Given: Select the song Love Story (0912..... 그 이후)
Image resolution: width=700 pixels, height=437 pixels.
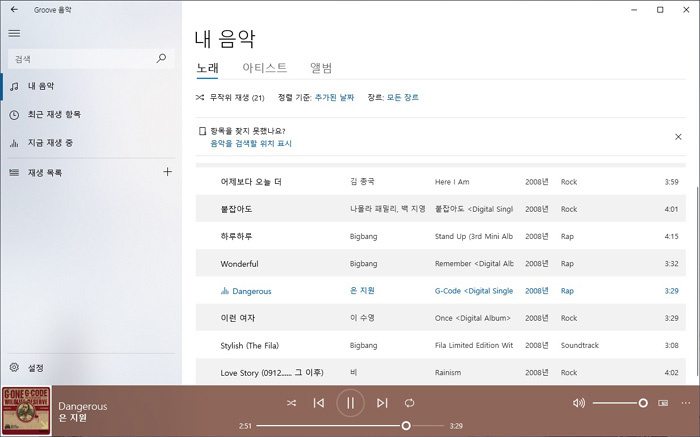Looking at the screenshot, I should [x=272, y=373].
